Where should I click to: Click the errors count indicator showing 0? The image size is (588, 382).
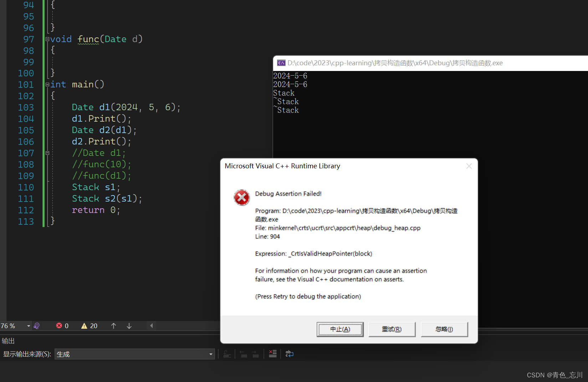click(x=62, y=326)
